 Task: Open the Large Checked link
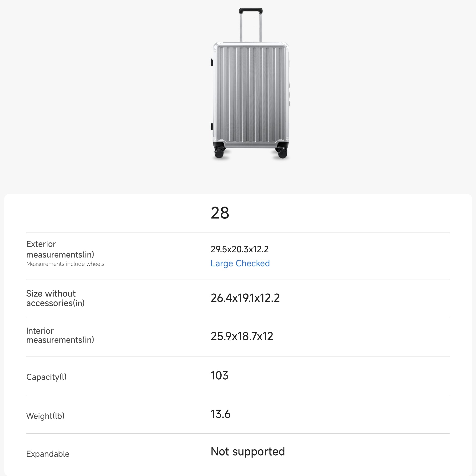pyautogui.click(x=240, y=263)
